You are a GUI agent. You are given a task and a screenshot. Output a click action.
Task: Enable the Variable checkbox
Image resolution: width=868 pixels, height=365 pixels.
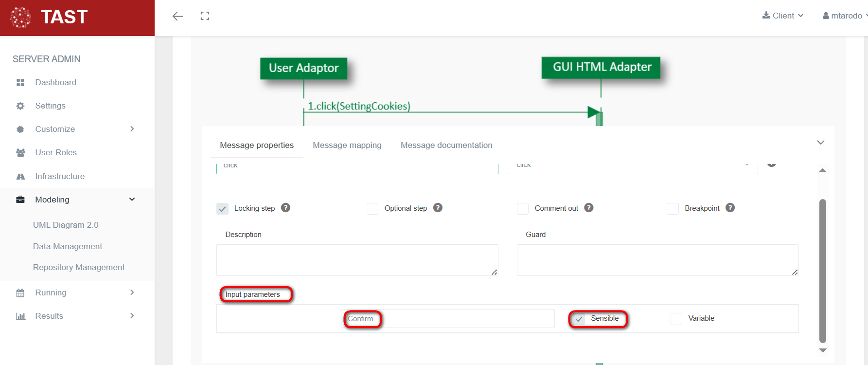coord(676,319)
